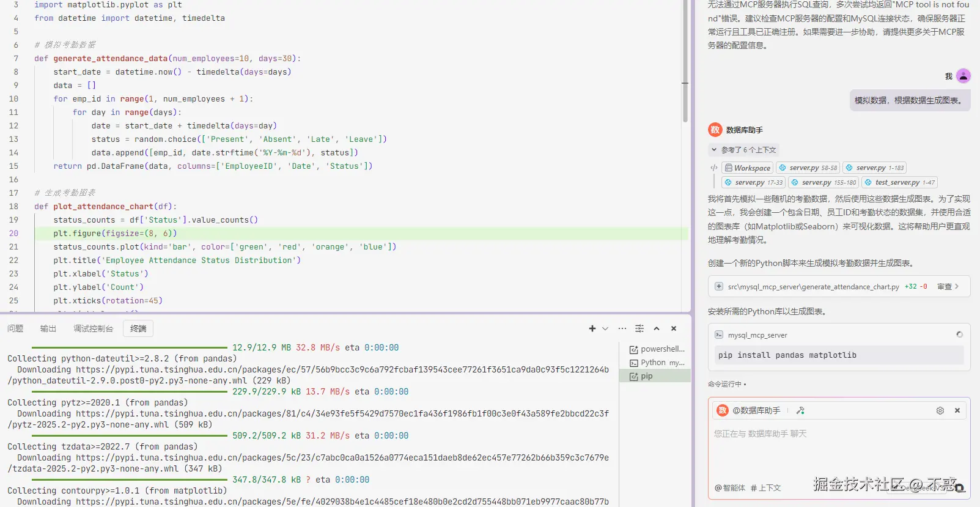Open the server.py 1-183 context reference
The height and width of the screenshot is (507, 980).
click(x=874, y=168)
